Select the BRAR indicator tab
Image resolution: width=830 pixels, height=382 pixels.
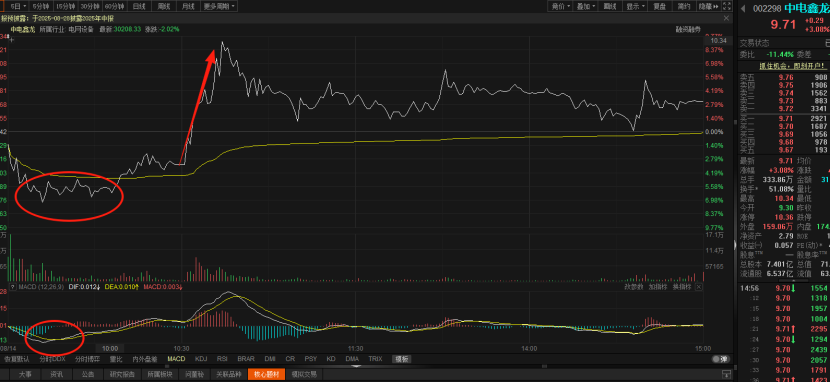[x=246, y=359]
